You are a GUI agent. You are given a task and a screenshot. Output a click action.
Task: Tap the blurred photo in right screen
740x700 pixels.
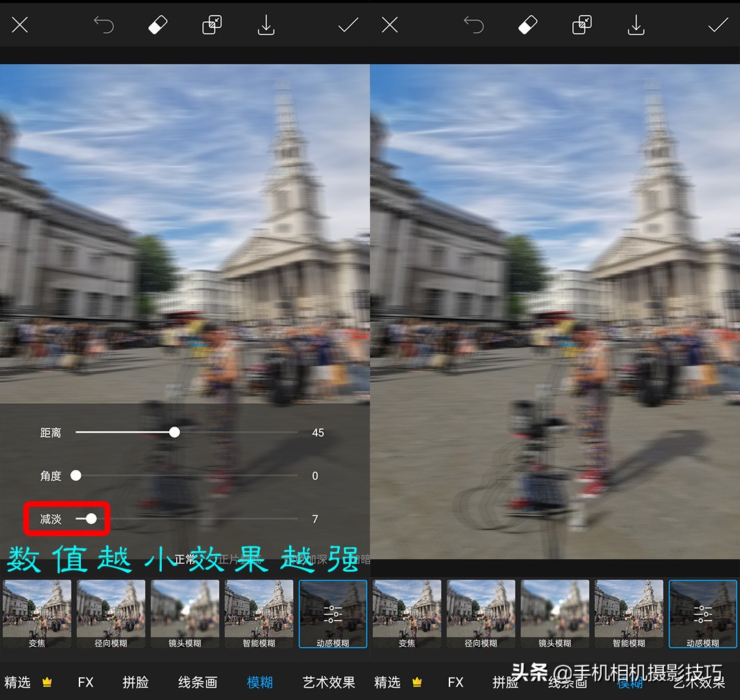555,312
